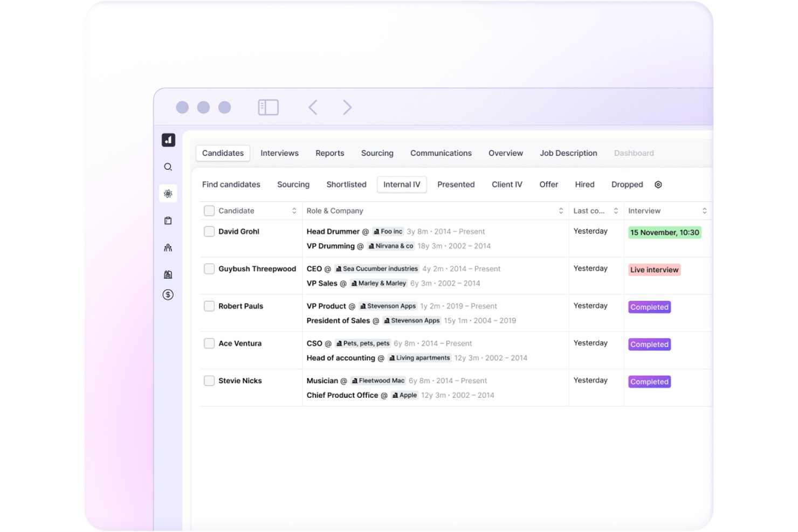The height and width of the screenshot is (532, 798).
Task: Sort by the Role & Company column arrows
Action: point(561,211)
